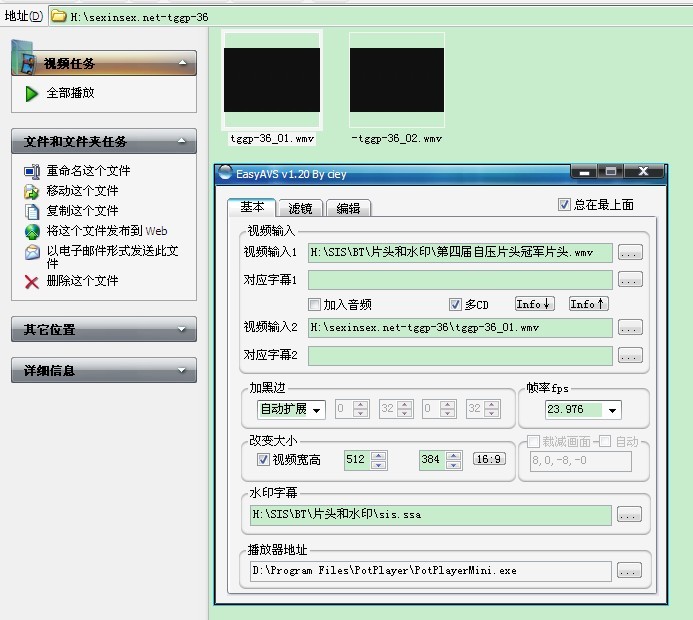The height and width of the screenshot is (620, 693).
Task: Click the Info up arrow button
Action: (x=588, y=304)
